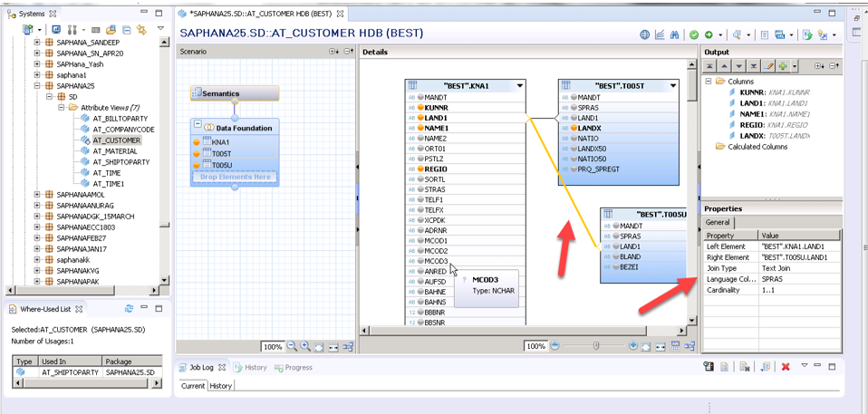The height and width of the screenshot is (414, 868).
Task: Select AT_MATERIAL attribute view
Action: (x=116, y=151)
